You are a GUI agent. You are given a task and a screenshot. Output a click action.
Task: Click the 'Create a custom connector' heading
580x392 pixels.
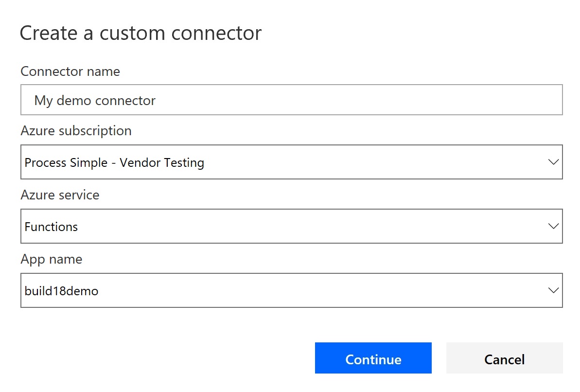point(141,33)
